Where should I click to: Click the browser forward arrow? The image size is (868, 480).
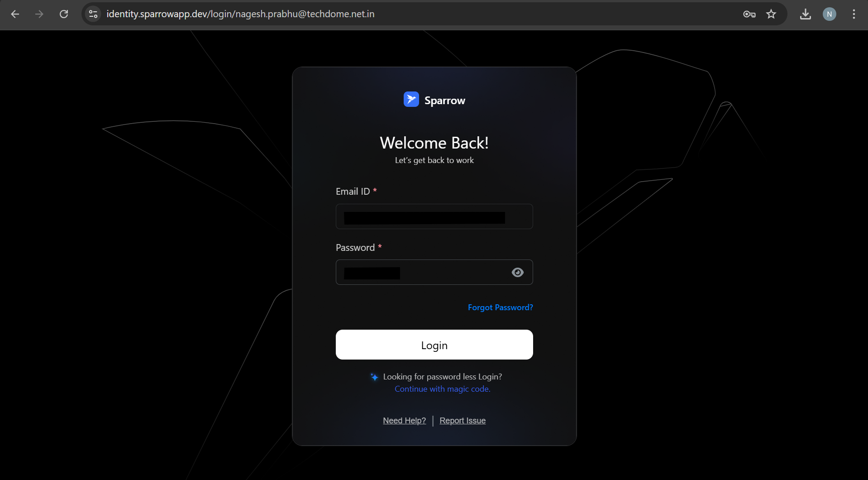coord(39,14)
